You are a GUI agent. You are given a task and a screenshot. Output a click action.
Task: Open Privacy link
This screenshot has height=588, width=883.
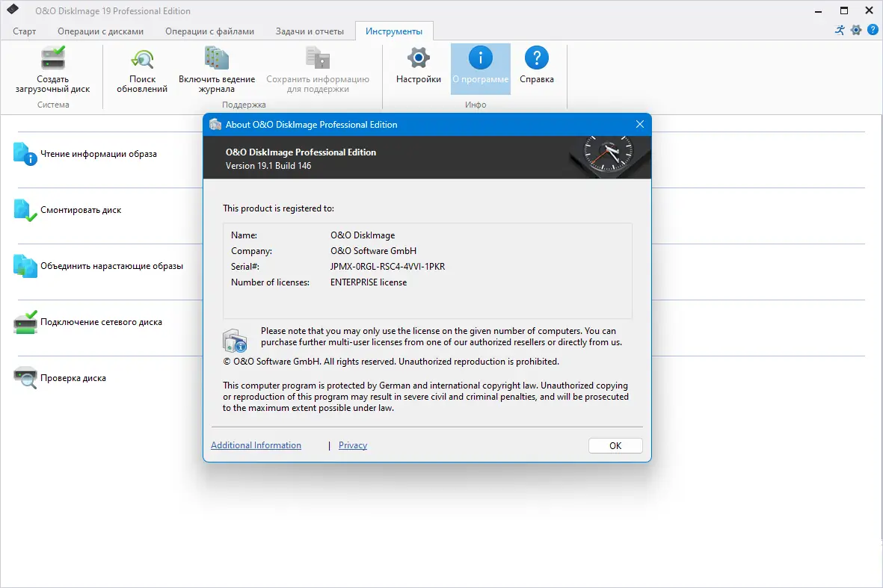[352, 445]
